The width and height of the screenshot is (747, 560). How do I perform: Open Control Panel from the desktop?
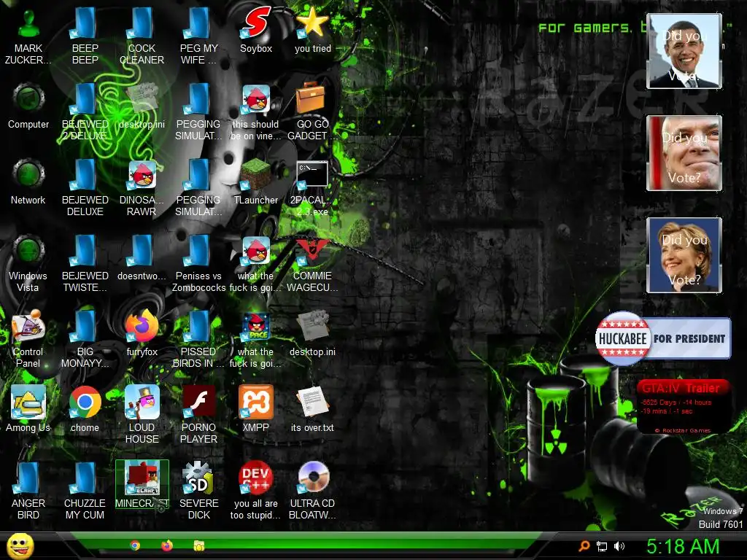click(x=28, y=339)
